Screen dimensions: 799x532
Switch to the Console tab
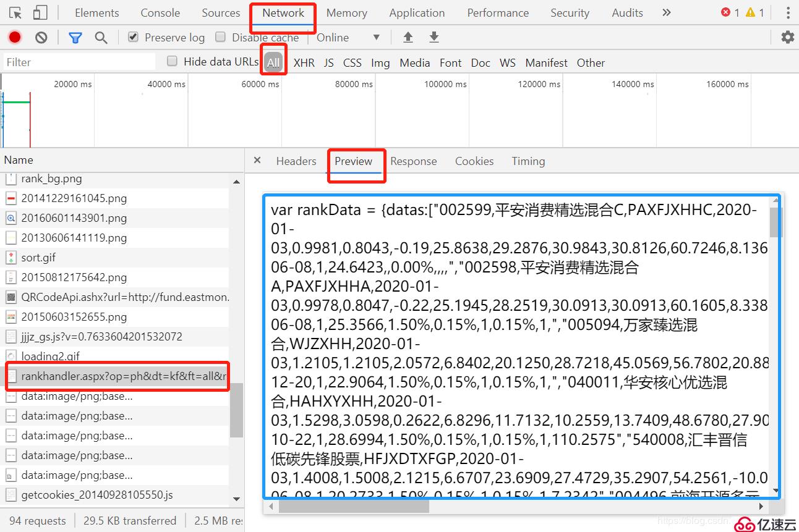(160, 13)
